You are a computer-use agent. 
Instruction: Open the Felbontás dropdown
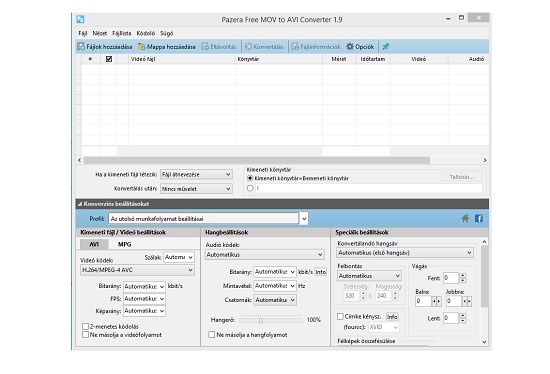coord(369,276)
